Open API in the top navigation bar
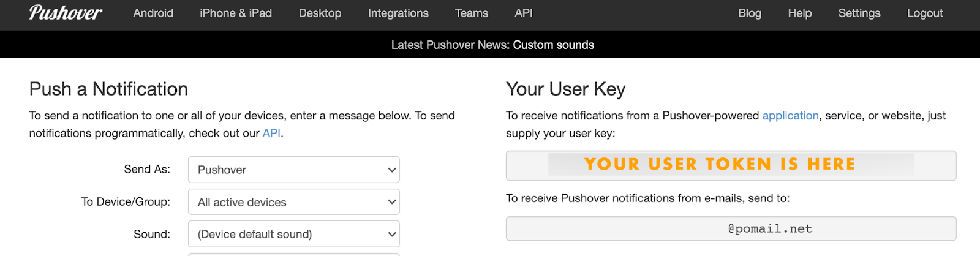The height and width of the screenshot is (256, 980). point(524,13)
